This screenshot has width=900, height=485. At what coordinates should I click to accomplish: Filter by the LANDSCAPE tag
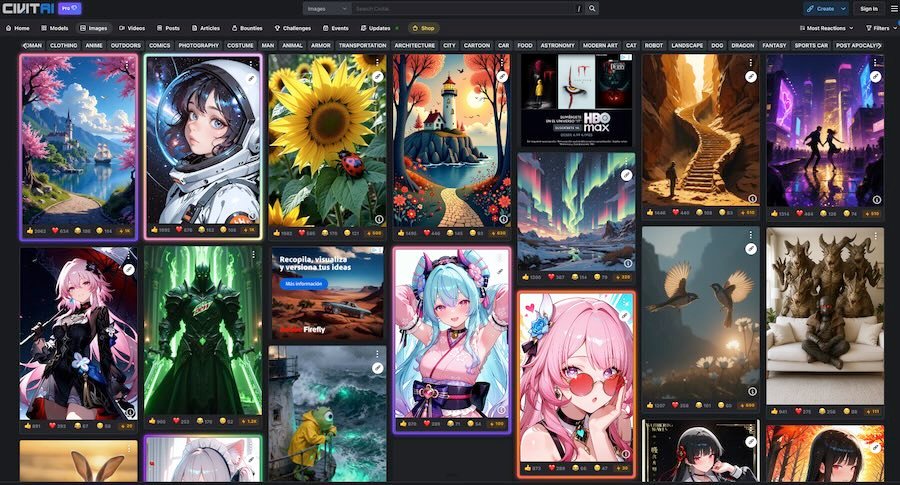[x=687, y=45]
